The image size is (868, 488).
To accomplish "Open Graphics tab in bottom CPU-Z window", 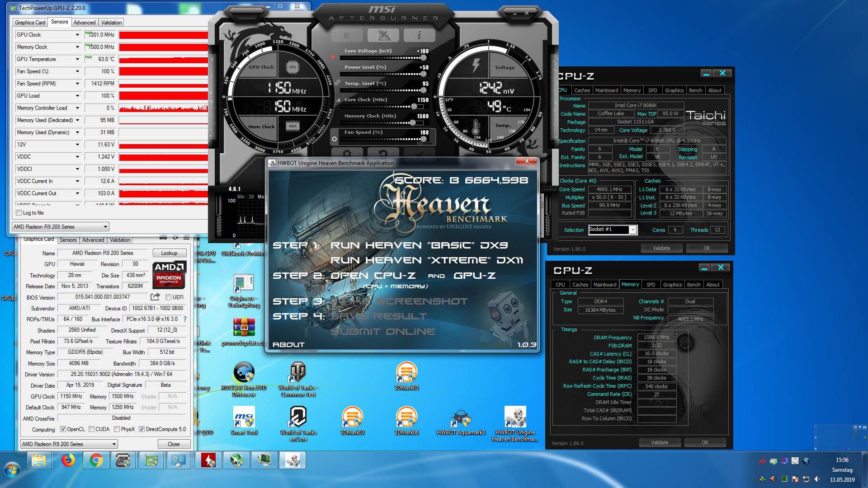I will 672,285.
